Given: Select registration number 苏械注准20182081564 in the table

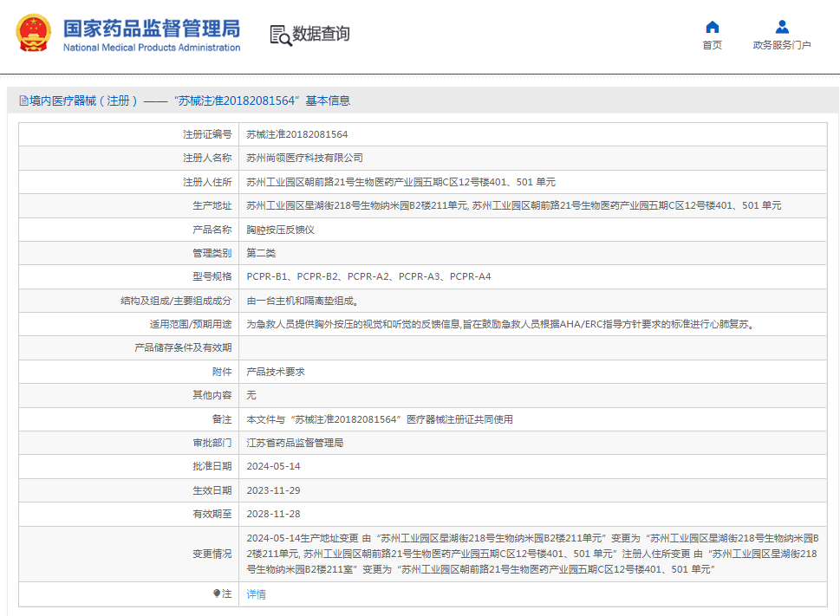Looking at the screenshot, I should [x=296, y=135].
